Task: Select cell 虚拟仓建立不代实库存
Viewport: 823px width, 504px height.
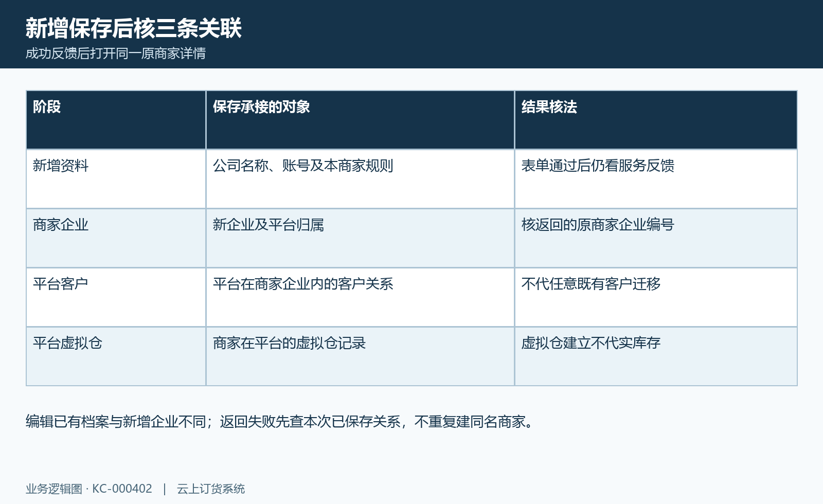Action: [x=656, y=356]
